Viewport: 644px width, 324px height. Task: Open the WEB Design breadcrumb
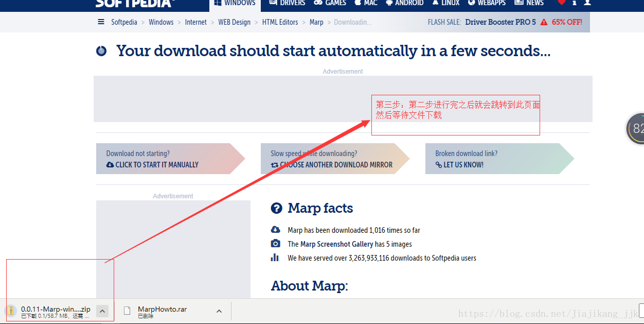click(234, 22)
